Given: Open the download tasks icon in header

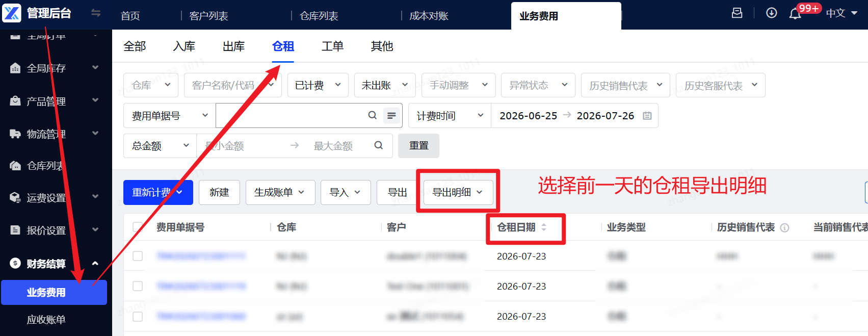Looking at the screenshot, I should [x=772, y=13].
